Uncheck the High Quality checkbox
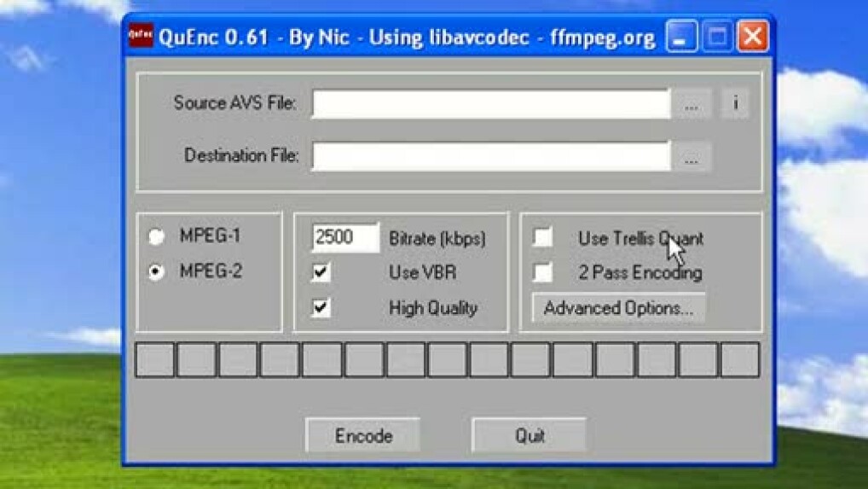 (x=321, y=308)
